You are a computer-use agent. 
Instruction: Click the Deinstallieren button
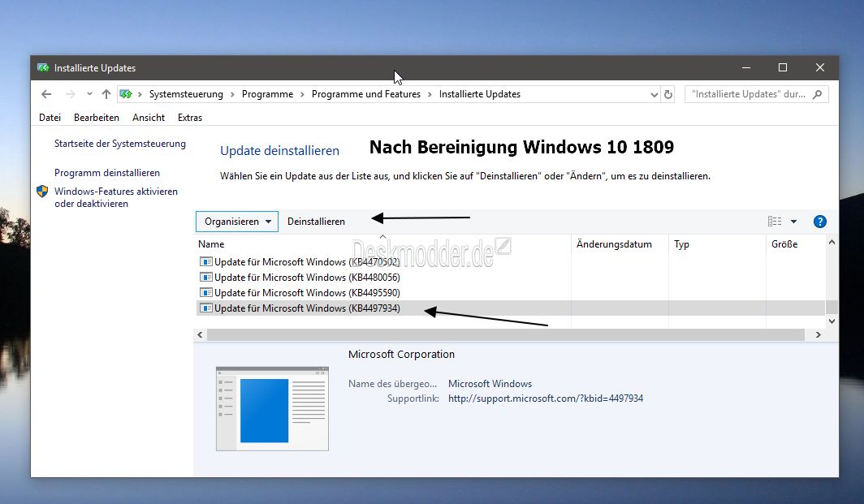click(x=317, y=222)
